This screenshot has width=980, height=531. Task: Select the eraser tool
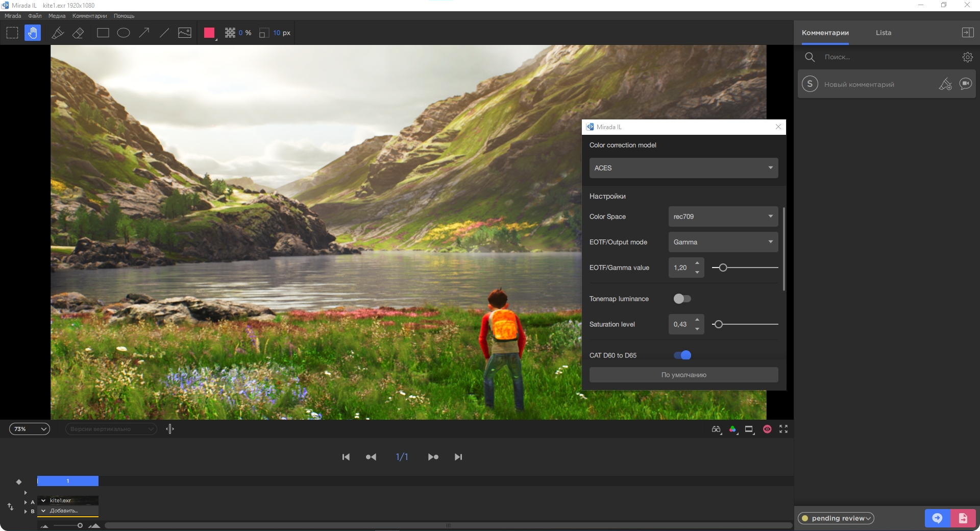[78, 33]
